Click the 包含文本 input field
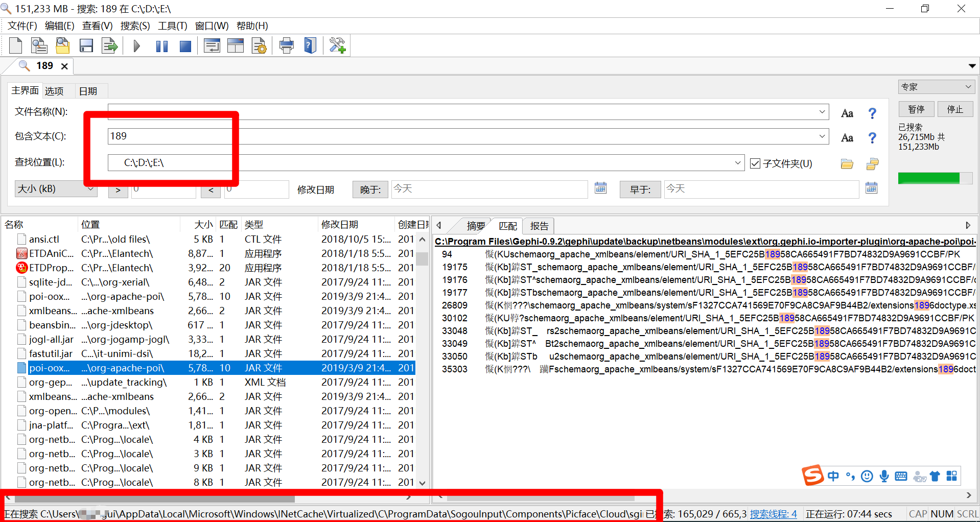This screenshot has width=980, height=522. coord(468,136)
